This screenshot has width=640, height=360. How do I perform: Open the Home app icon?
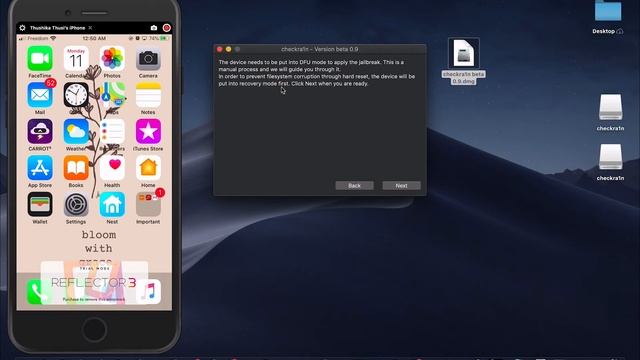[148, 168]
